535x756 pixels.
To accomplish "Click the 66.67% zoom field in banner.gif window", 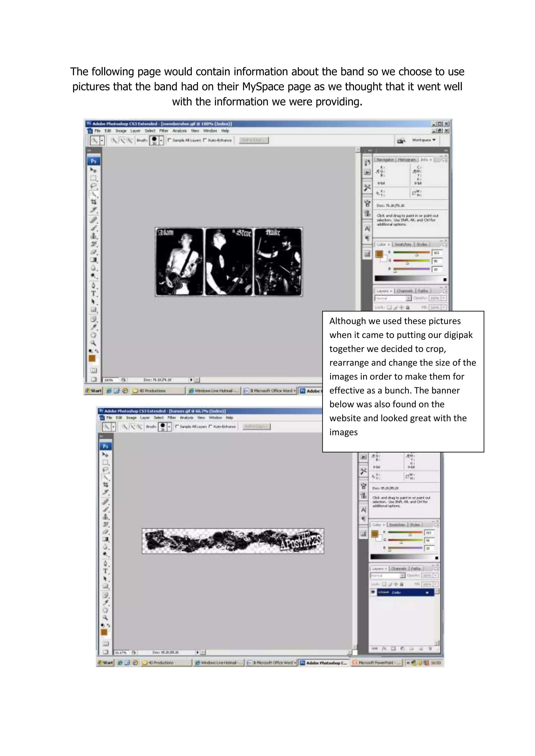I will pyautogui.click(x=122, y=652).
